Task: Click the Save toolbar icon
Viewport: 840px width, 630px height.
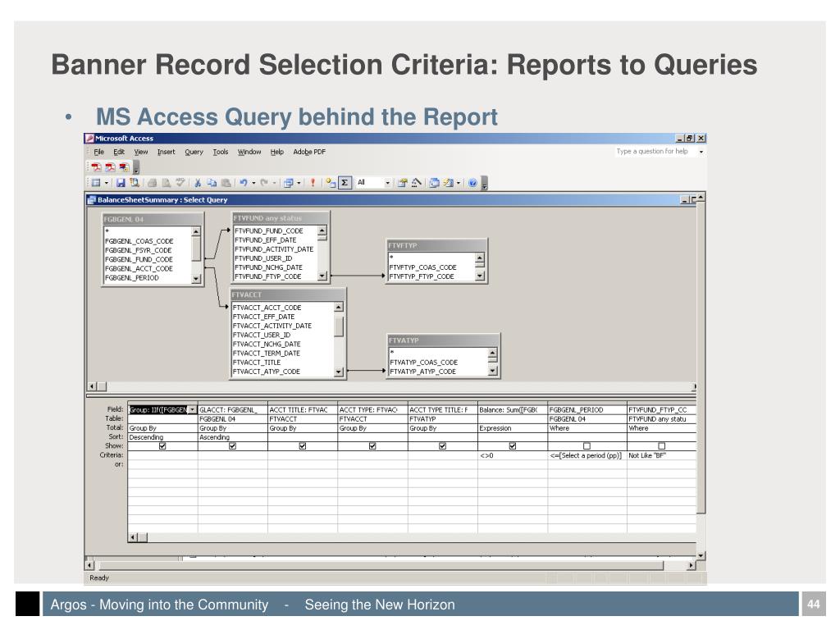Action: [x=121, y=183]
